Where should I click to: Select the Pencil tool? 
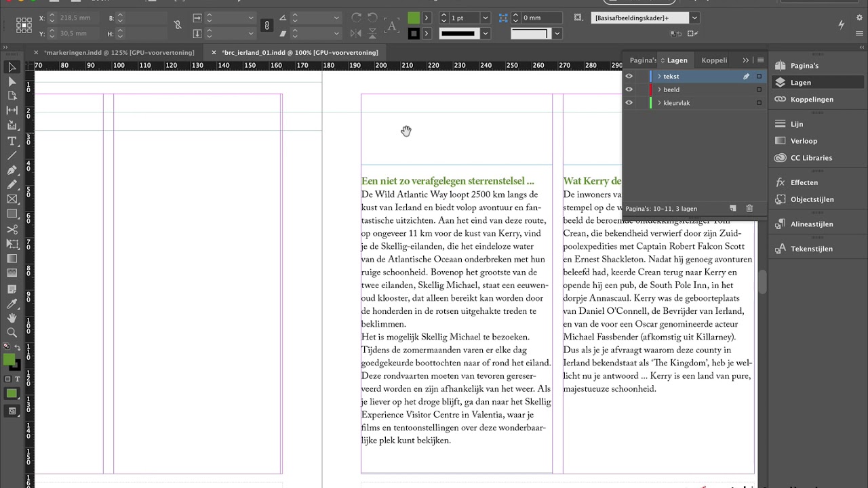click(12, 184)
